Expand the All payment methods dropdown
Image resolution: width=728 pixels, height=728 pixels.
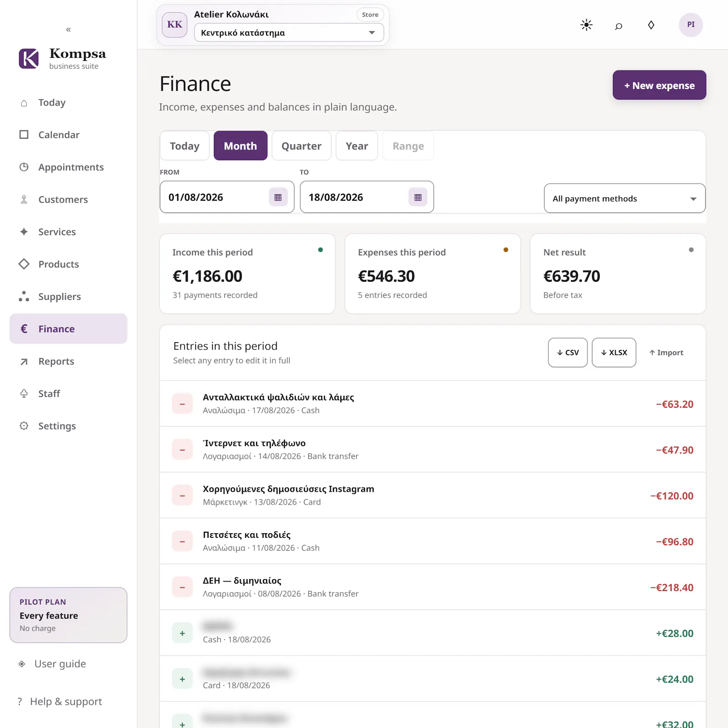tap(625, 198)
